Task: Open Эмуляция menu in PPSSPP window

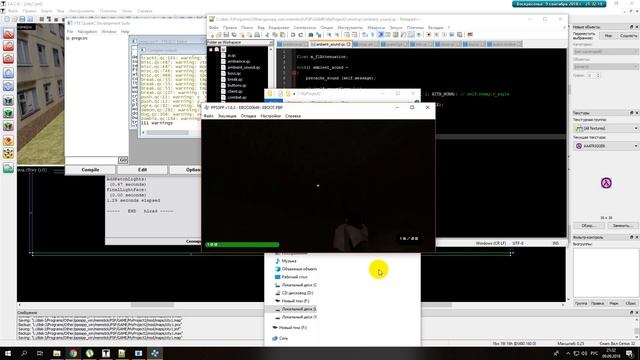Action: 227,116
